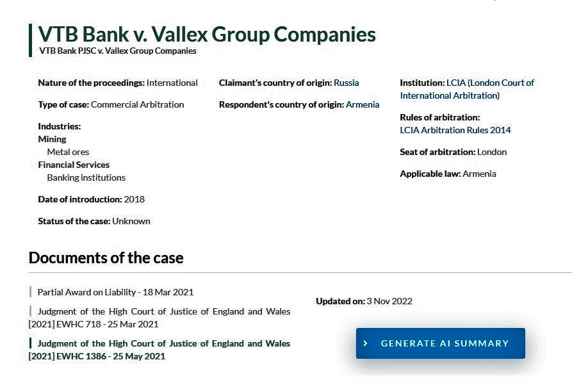The width and height of the screenshot is (588, 385).
Task: Open the LCIA London Court institution link
Action: pyautogui.click(x=467, y=89)
